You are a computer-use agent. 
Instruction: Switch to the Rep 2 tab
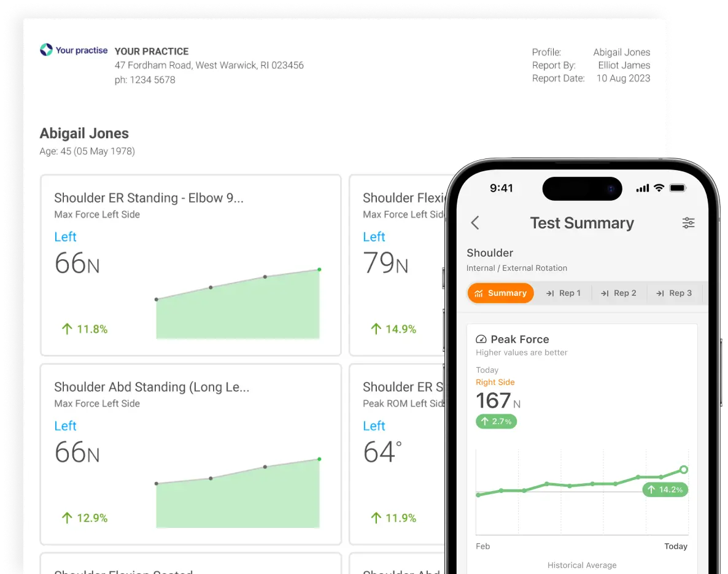[618, 293]
